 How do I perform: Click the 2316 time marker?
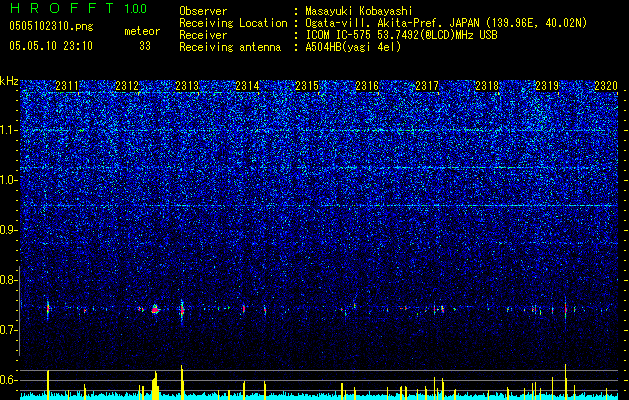[x=367, y=86]
